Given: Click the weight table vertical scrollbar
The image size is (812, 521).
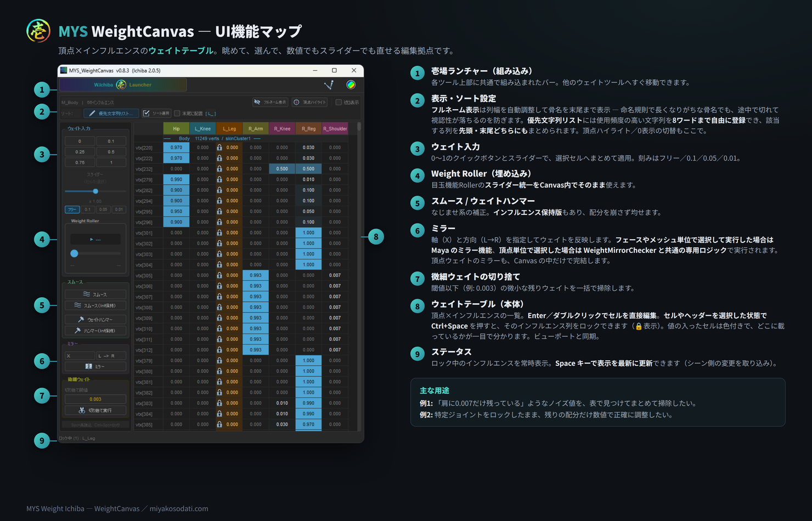Looking at the screenshot, I should 359,276.
